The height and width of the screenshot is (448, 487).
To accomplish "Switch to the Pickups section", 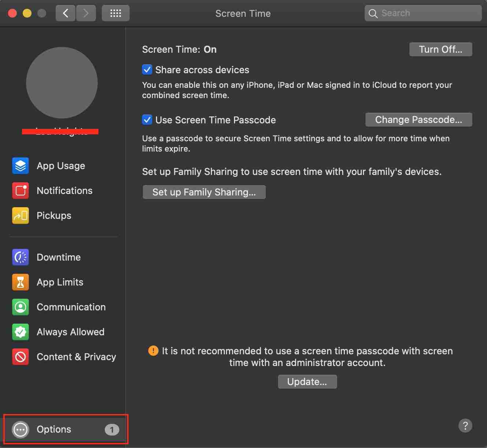I will tap(54, 216).
